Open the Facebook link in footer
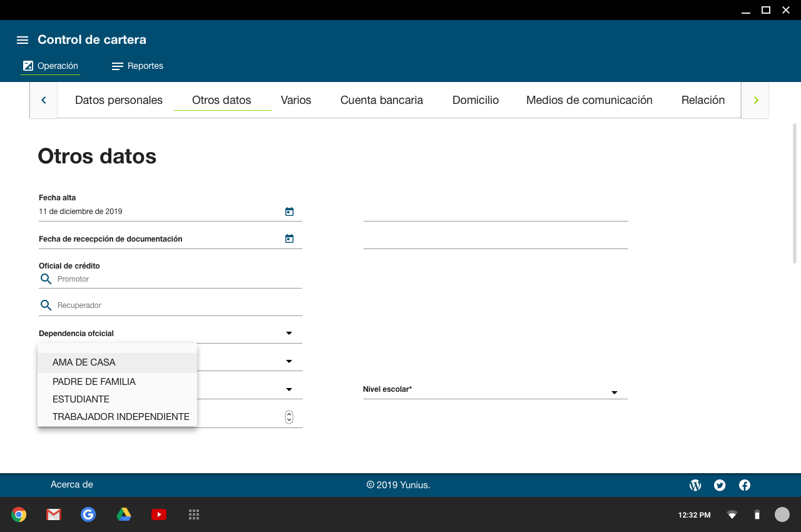This screenshot has width=801, height=532. (x=745, y=485)
